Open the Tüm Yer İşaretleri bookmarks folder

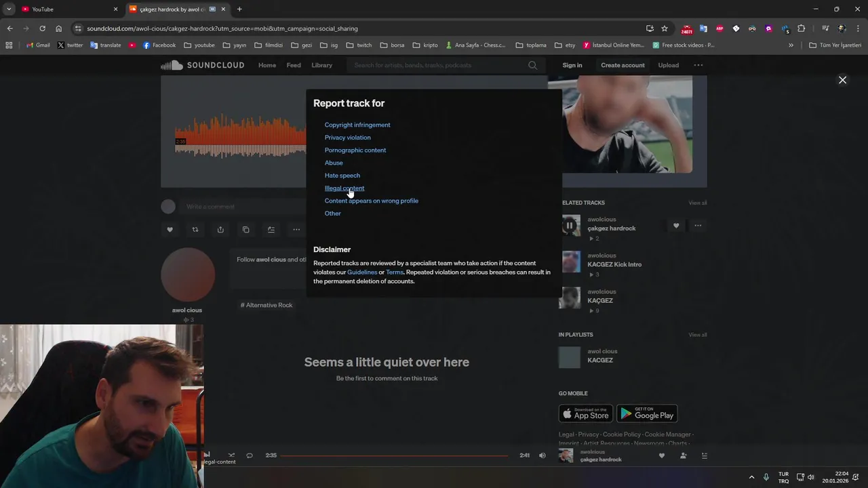click(x=835, y=45)
